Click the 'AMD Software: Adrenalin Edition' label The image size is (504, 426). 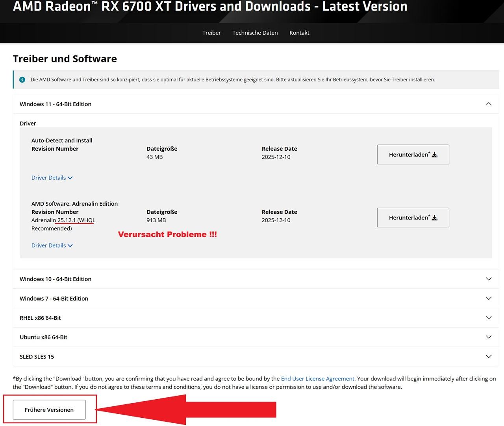click(75, 204)
